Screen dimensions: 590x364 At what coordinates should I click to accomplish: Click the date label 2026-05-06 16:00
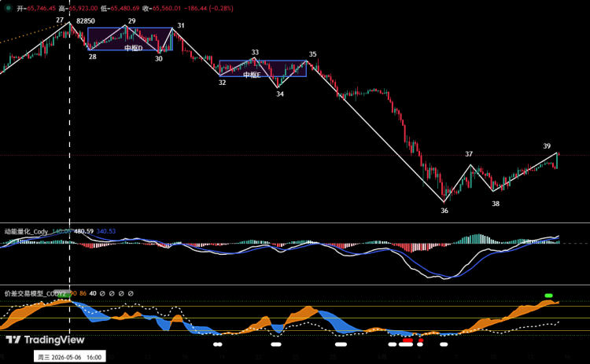point(69,357)
